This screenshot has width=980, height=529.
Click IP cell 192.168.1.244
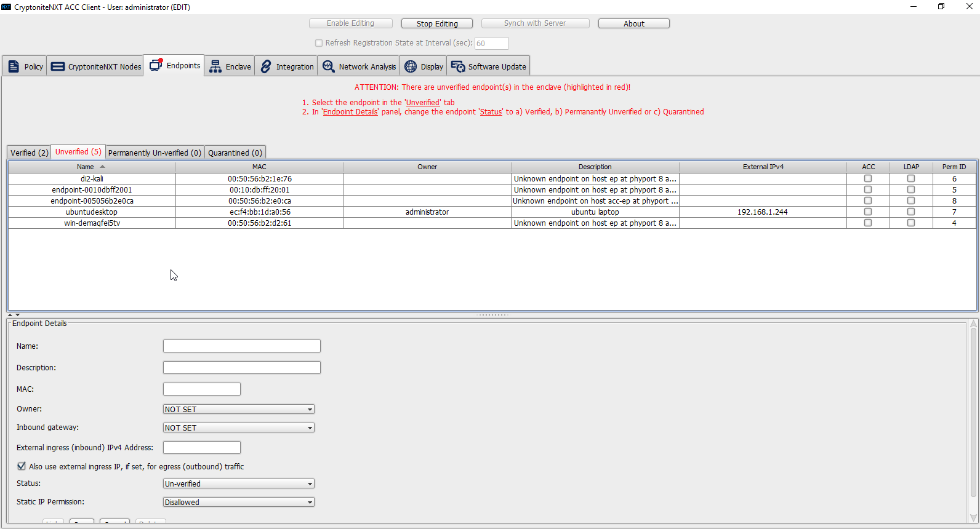pos(763,212)
